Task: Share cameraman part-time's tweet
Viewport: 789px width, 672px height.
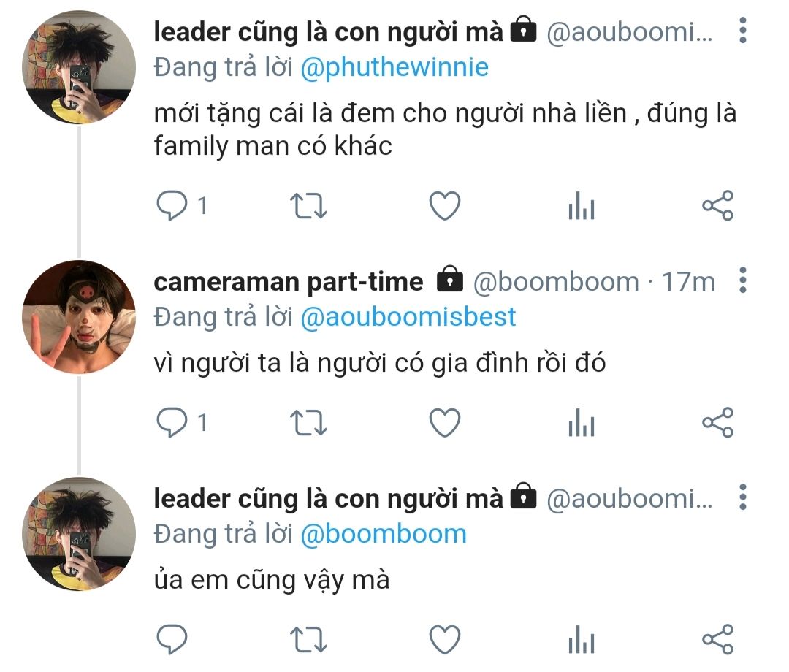Action: [717, 422]
